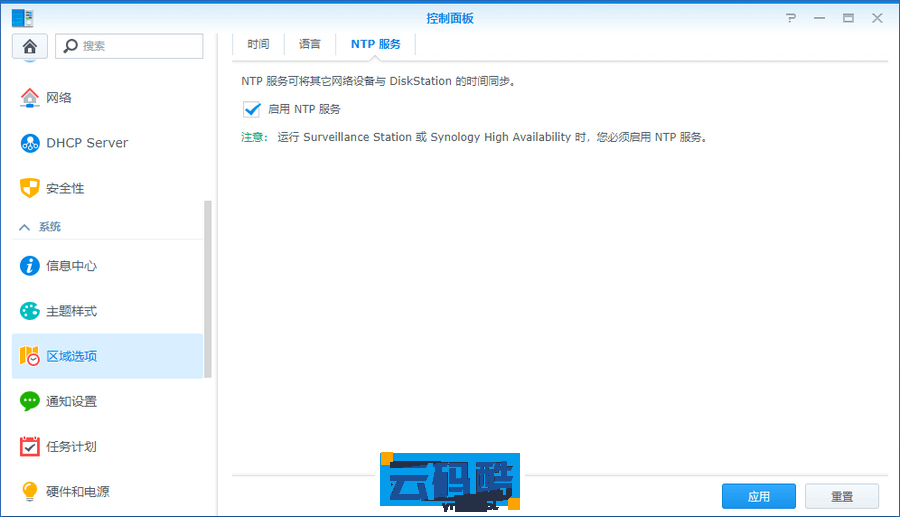The image size is (900, 517).
Task: Switch to the 时间 tab
Action: (x=258, y=44)
